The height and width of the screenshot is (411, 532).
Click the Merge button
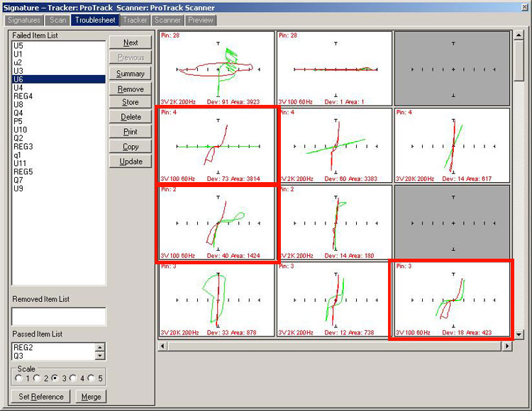[x=91, y=396]
